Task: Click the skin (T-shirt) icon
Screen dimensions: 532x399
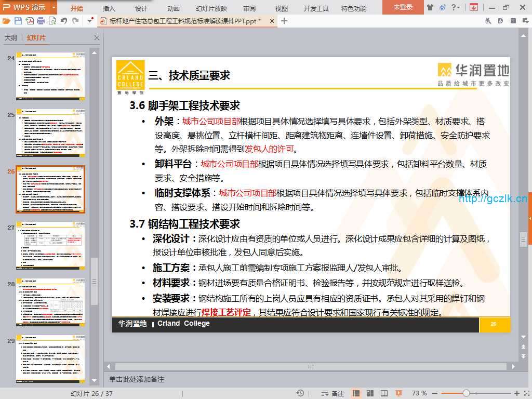Action: 430,7
